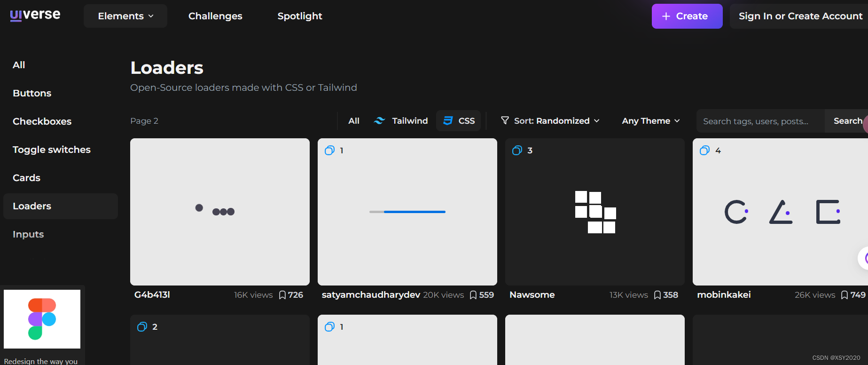
Task: Open the Spotlight page
Action: point(300,16)
